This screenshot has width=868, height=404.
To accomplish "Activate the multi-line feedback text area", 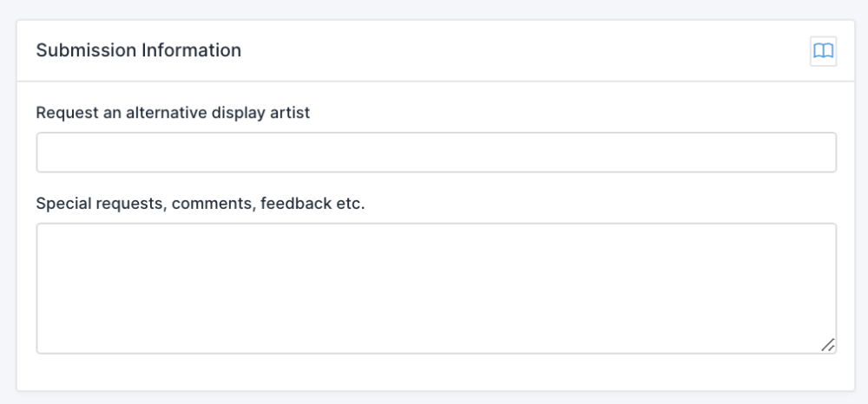I will 436,288.
